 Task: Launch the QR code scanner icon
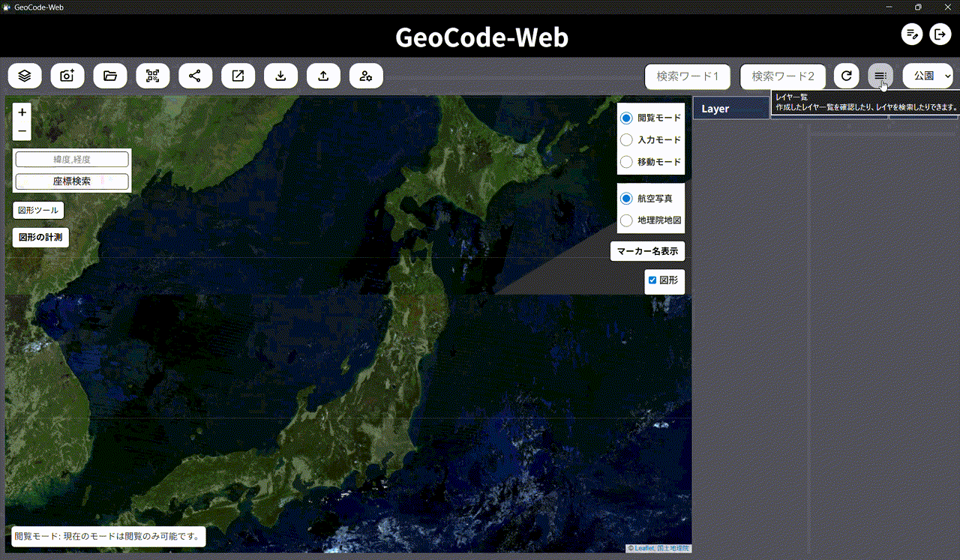click(153, 76)
